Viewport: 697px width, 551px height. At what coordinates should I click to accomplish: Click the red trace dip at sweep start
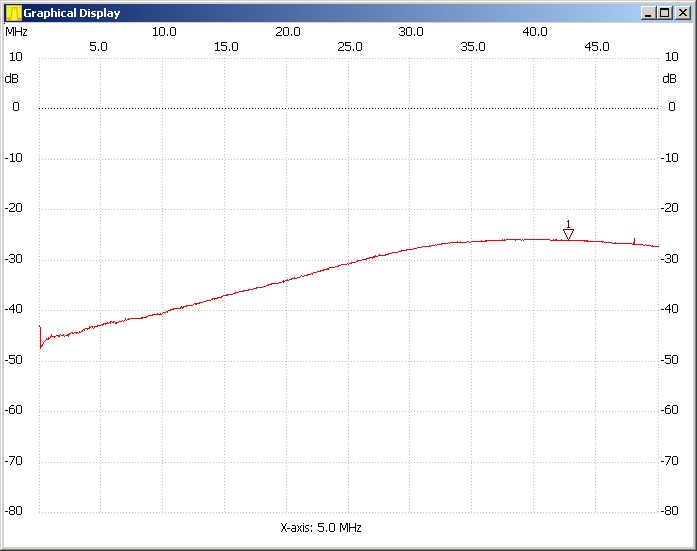tap(41, 345)
